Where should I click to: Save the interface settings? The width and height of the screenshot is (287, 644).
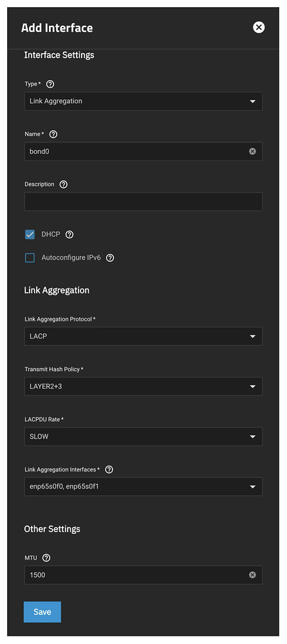point(42,612)
